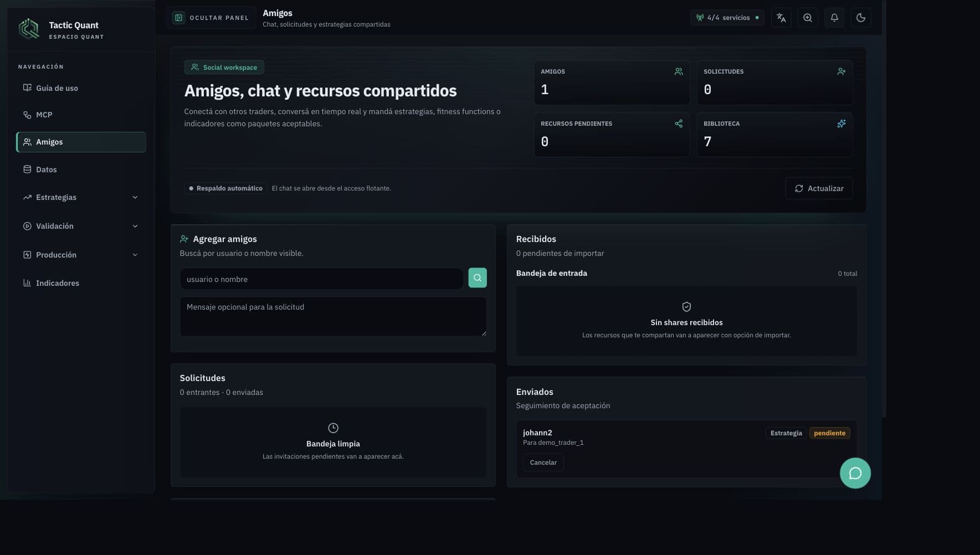This screenshot has width=980, height=555.
Task: Select Amigos in the sidebar
Action: 81,142
